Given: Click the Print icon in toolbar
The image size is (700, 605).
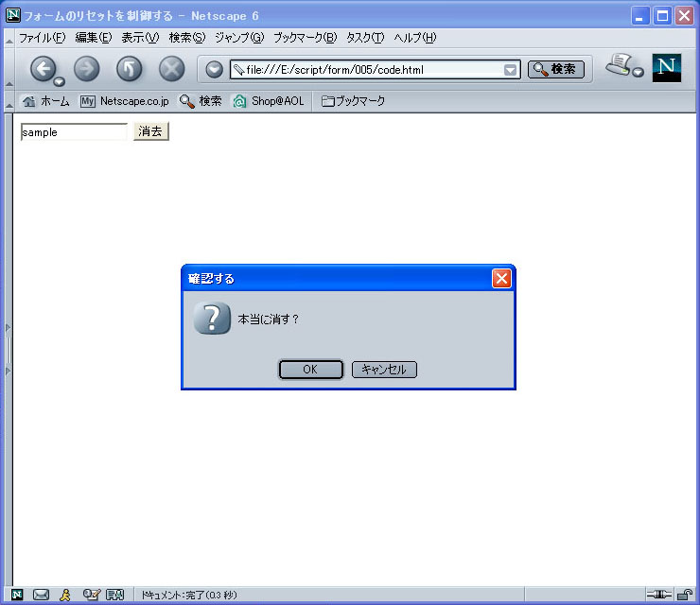Looking at the screenshot, I should (x=619, y=64).
